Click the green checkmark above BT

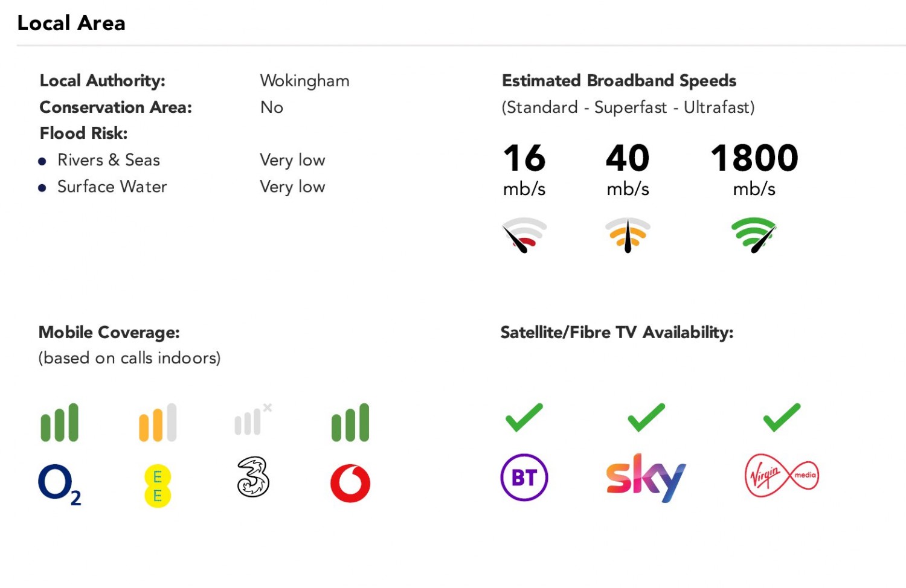524,417
